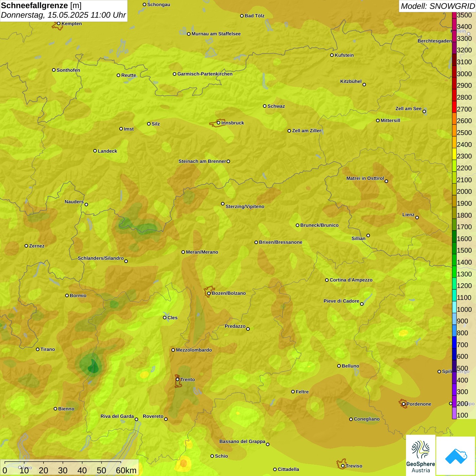Click the Bozen/Bolzano city marker dot

(x=209, y=293)
